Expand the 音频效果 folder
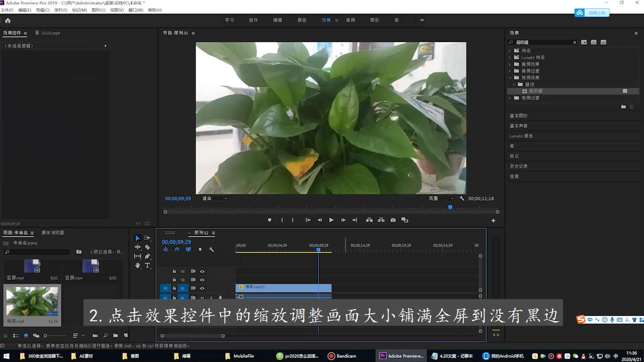 [x=510, y=64]
